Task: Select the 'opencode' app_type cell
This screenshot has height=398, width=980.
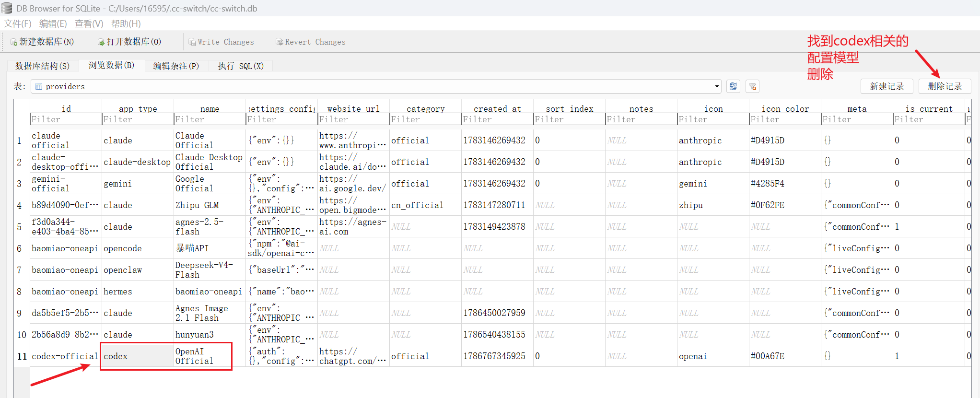Action: click(138, 248)
